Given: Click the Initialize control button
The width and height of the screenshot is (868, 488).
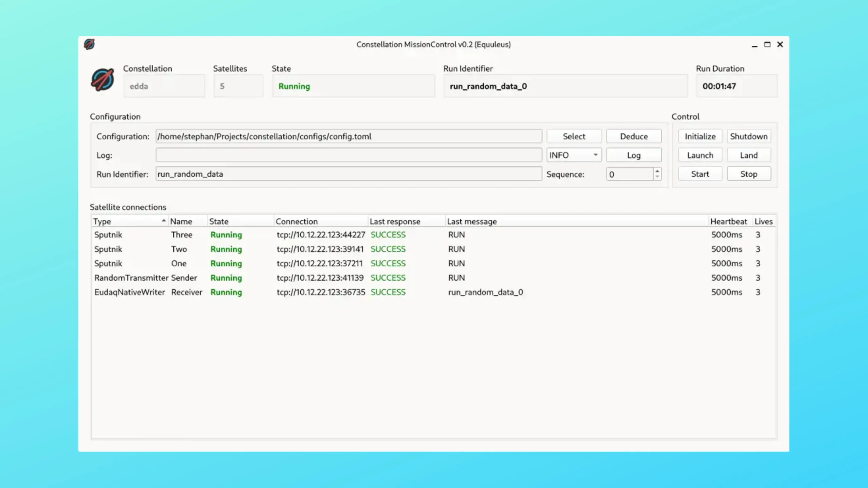Looking at the screenshot, I should [700, 136].
